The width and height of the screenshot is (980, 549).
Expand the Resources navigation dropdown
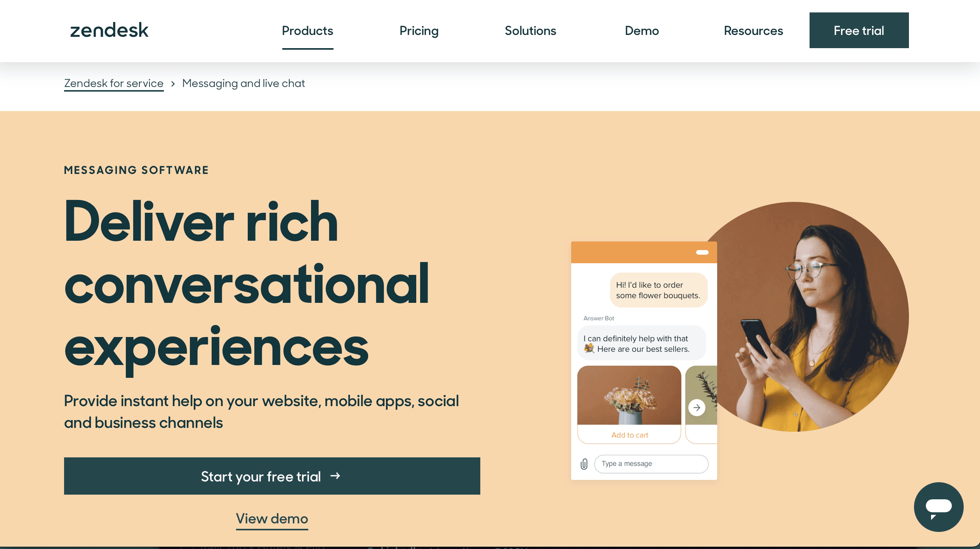(753, 30)
